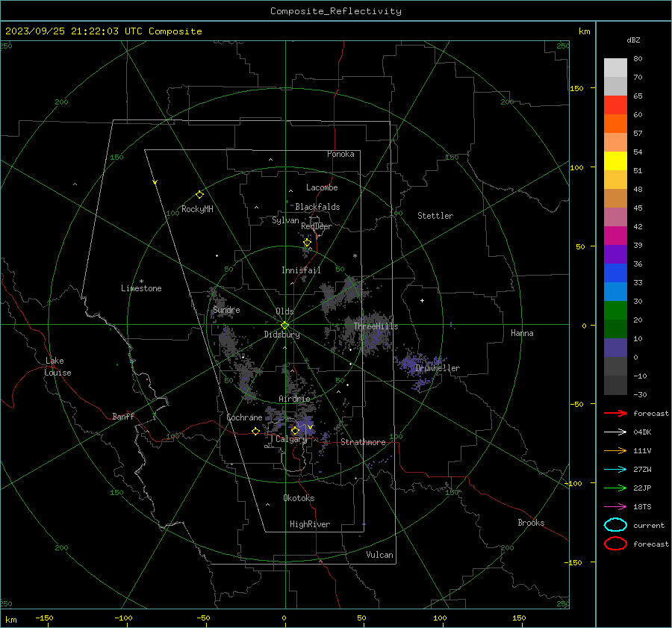The width and height of the screenshot is (672, 628).
Task: Click the Banff town label
Action: click(x=123, y=417)
